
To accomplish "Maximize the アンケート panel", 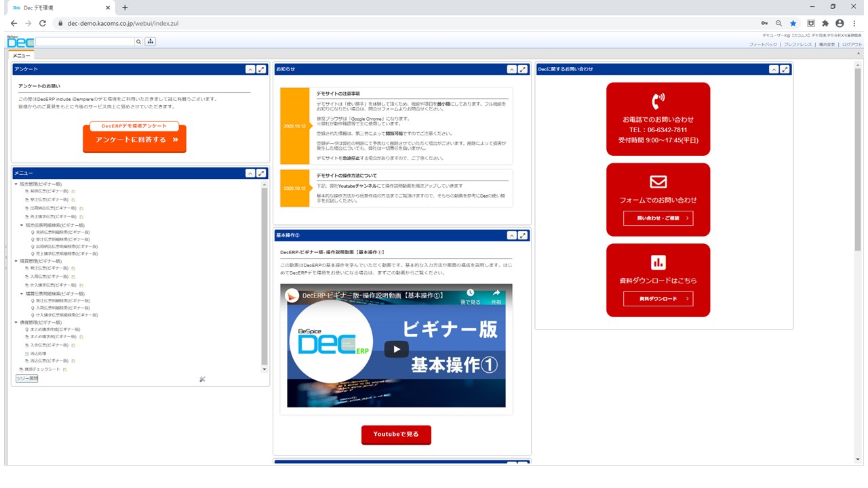I will pos(261,69).
